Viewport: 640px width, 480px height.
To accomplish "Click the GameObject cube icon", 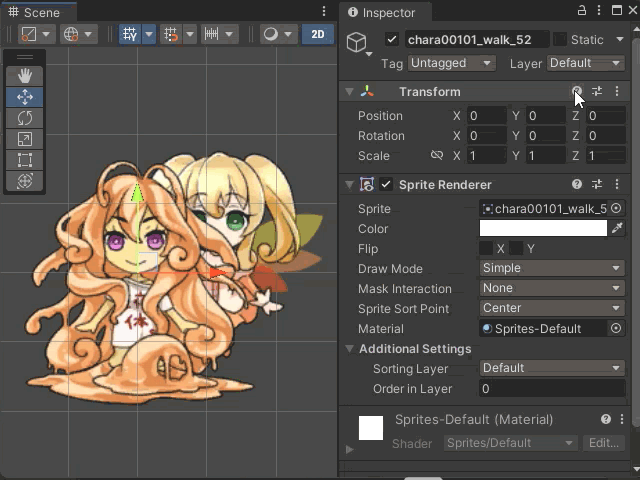I will (356, 42).
